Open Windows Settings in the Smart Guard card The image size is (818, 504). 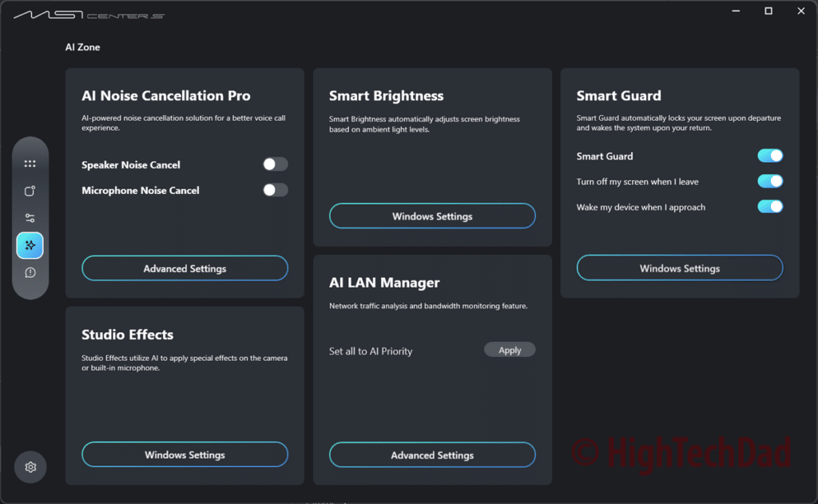[x=680, y=268]
